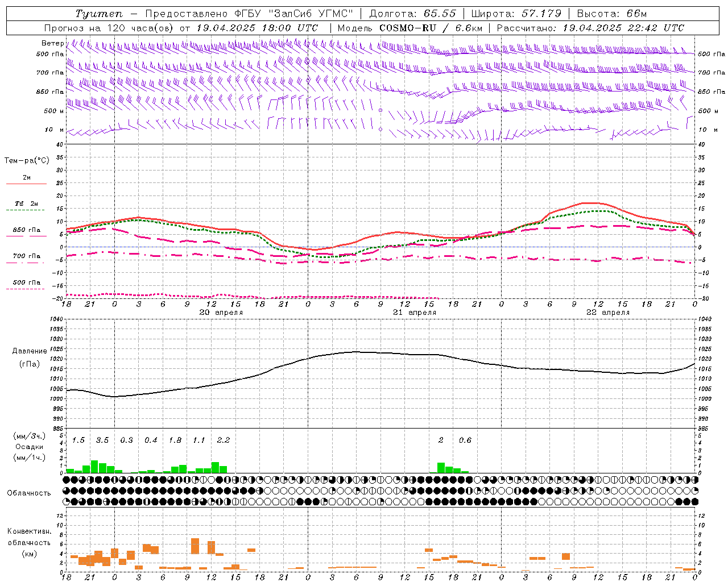This screenshot has width=728, height=582.
Task: Click the "0.6" three-hour precipitation total
Action: click(465, 440)
